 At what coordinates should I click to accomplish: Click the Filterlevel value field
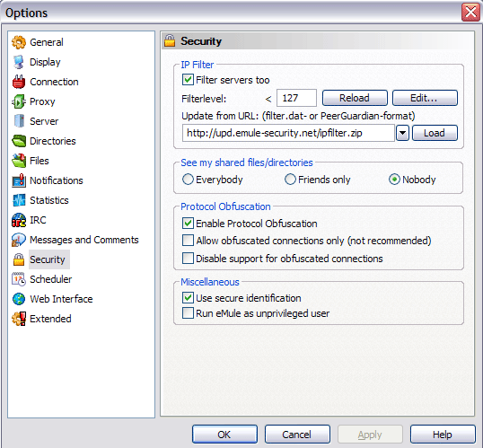[296, 98]
